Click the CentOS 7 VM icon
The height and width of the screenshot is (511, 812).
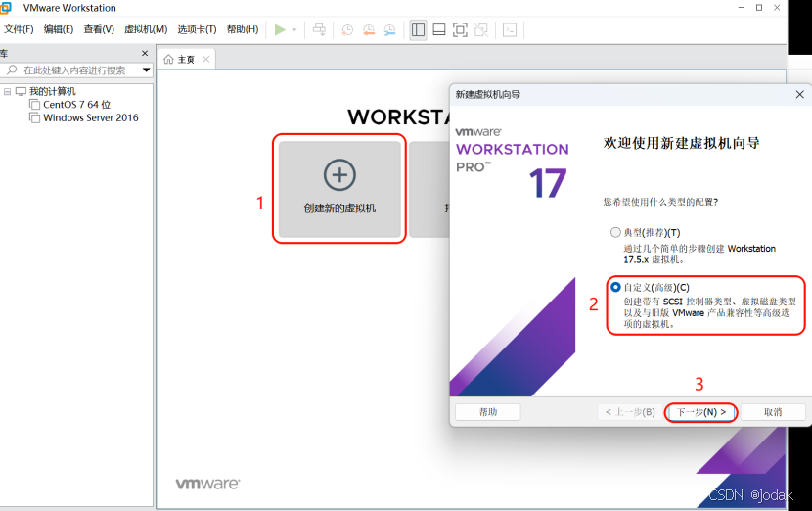34,105
